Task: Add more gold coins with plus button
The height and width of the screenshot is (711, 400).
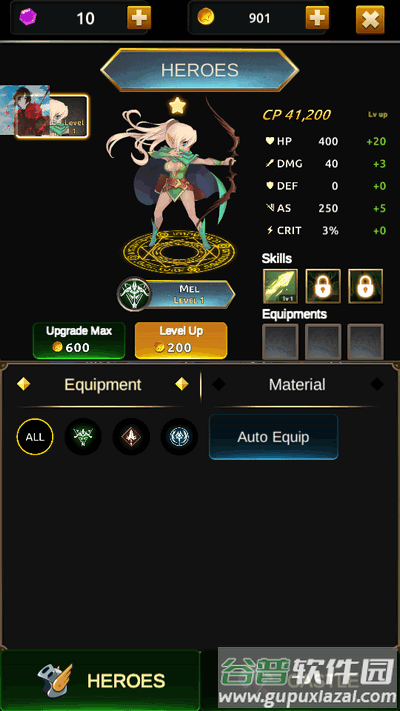Action: (x=317, y=18)
